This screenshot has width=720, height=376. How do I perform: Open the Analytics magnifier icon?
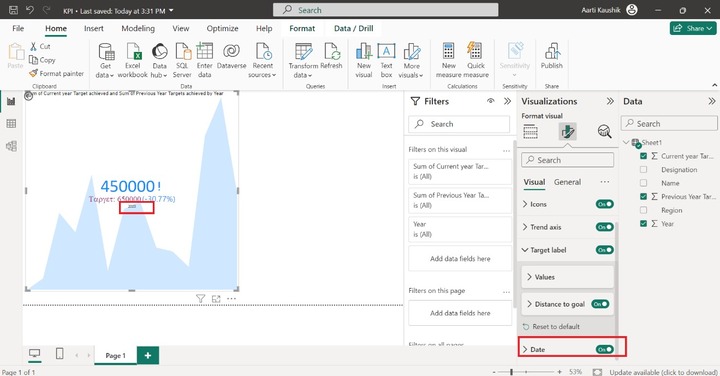point(604,132)
